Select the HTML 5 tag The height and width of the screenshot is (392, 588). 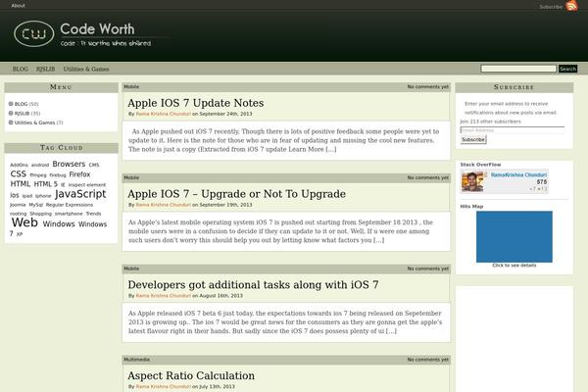point(46,184)
